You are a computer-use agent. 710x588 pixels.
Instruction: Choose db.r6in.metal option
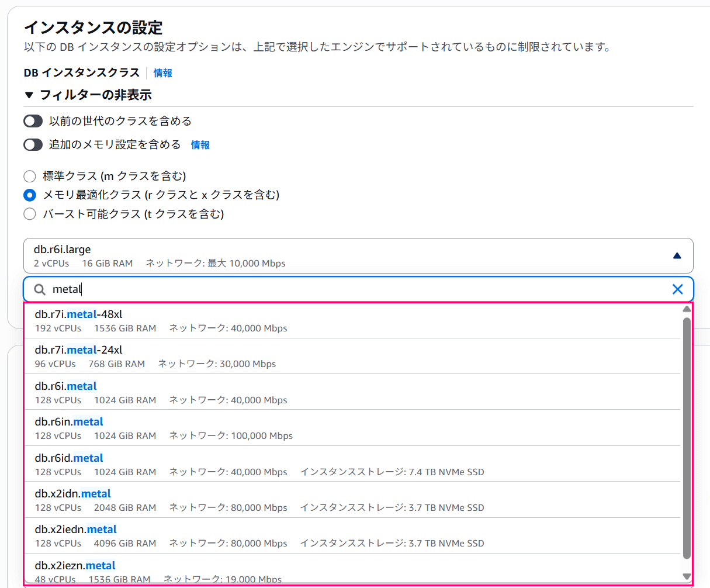coord(352,428)
